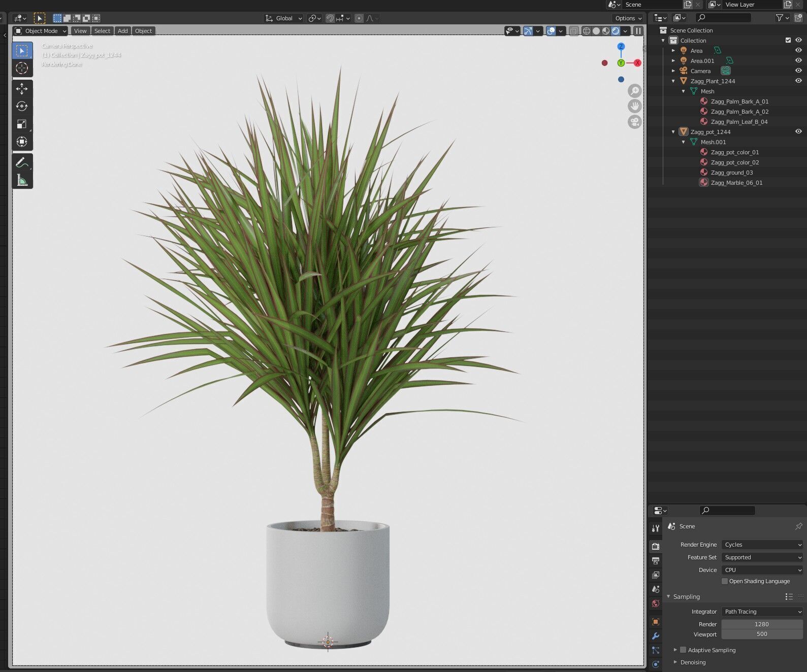Open the Render properties tab
Screen dimensions: 807x672
(x=656, y=546)
